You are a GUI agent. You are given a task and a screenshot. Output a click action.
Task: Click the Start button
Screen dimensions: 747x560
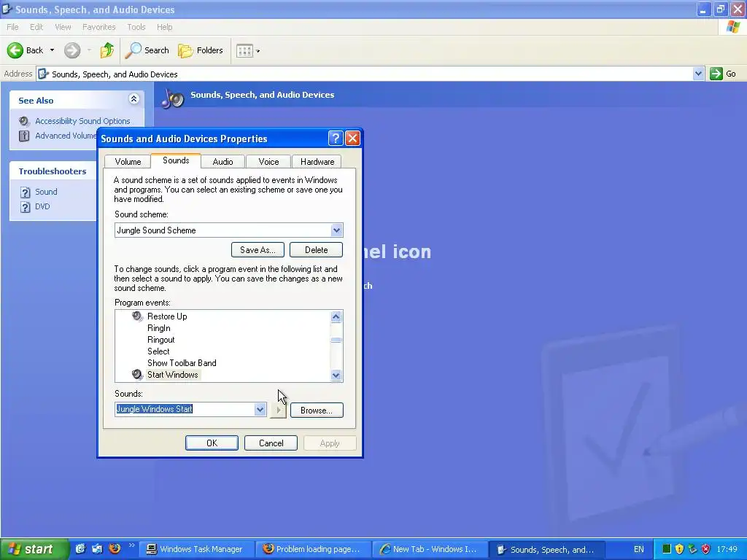(x=34, y=550)
